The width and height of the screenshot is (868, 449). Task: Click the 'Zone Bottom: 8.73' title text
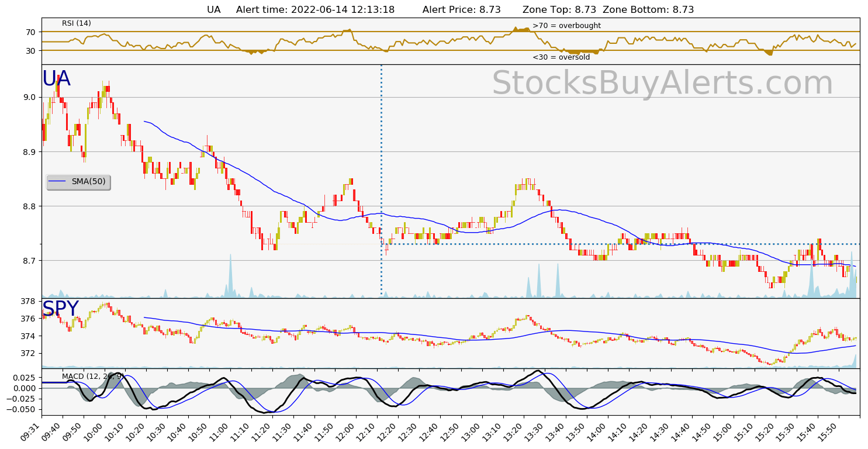[648, 10]
